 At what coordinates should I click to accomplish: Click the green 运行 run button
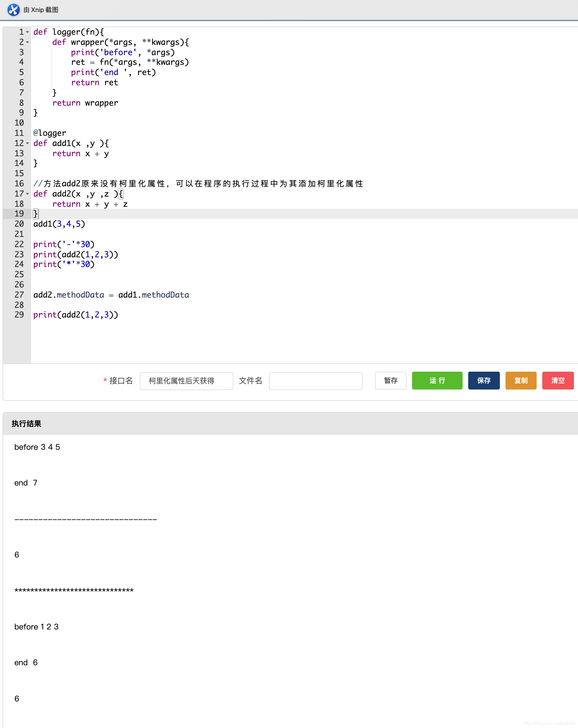pos(437,381)
